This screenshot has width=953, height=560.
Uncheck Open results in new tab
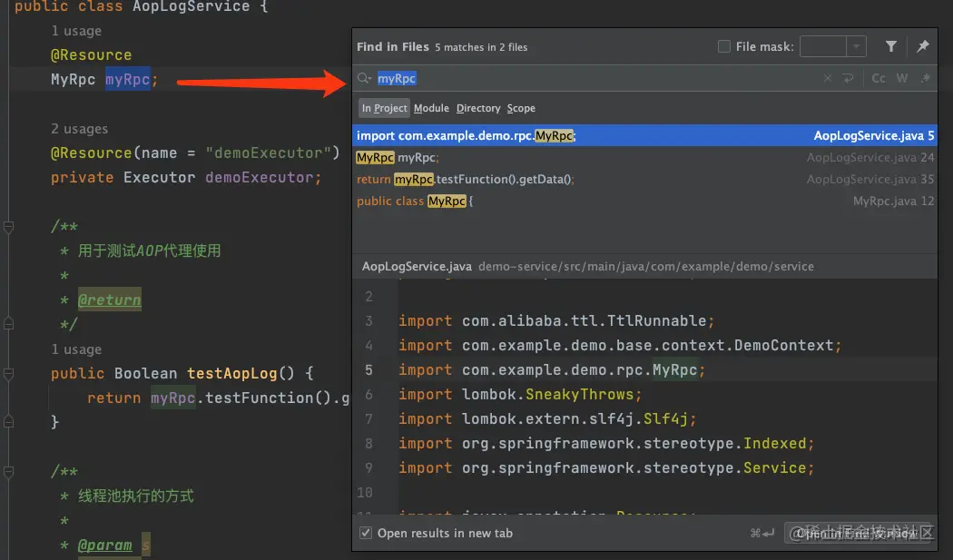(x=366, y=533)
